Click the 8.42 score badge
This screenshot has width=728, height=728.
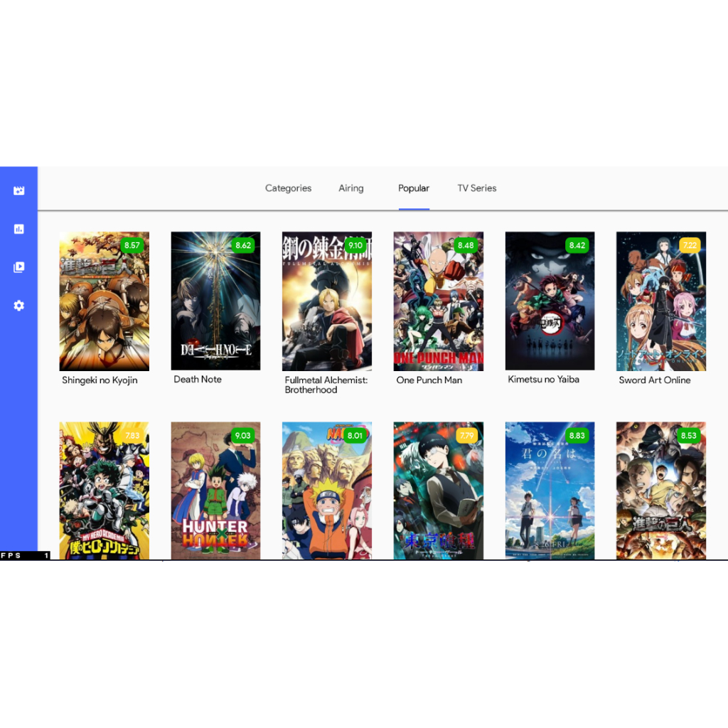(x=577, y=245)
